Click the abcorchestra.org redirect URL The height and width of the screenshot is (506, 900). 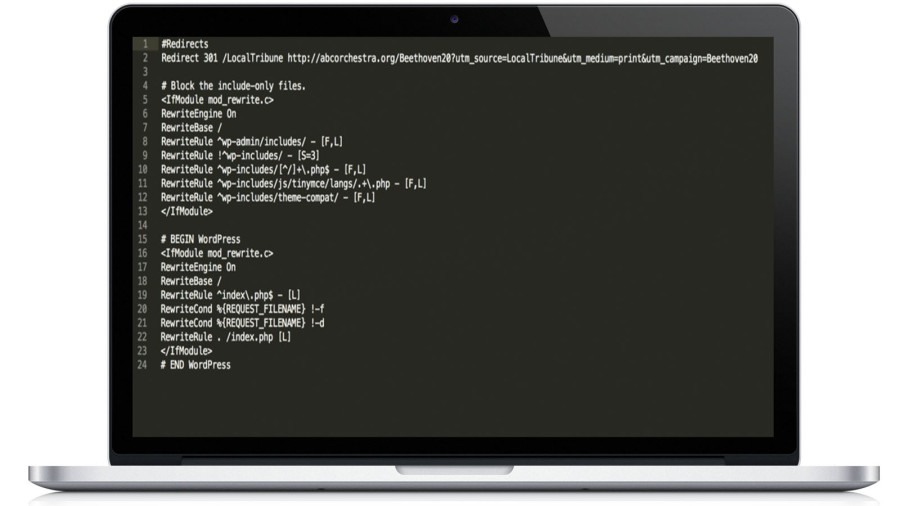tap(522, 58)
